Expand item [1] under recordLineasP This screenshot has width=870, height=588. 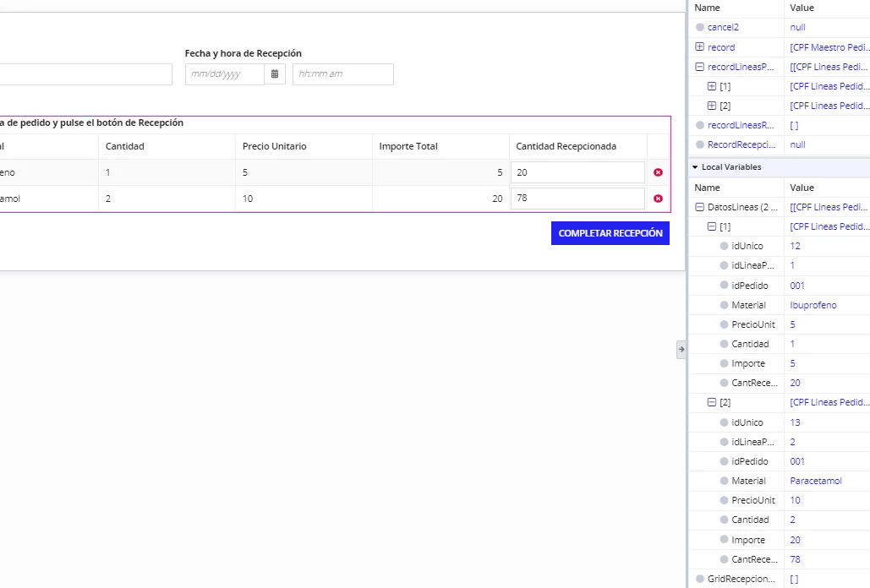[x=712, y=86]
